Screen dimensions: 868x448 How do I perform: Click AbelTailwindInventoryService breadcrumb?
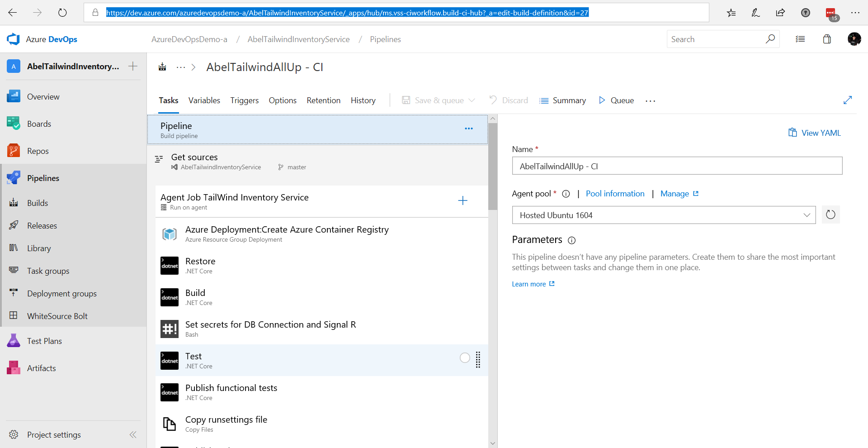298,39
